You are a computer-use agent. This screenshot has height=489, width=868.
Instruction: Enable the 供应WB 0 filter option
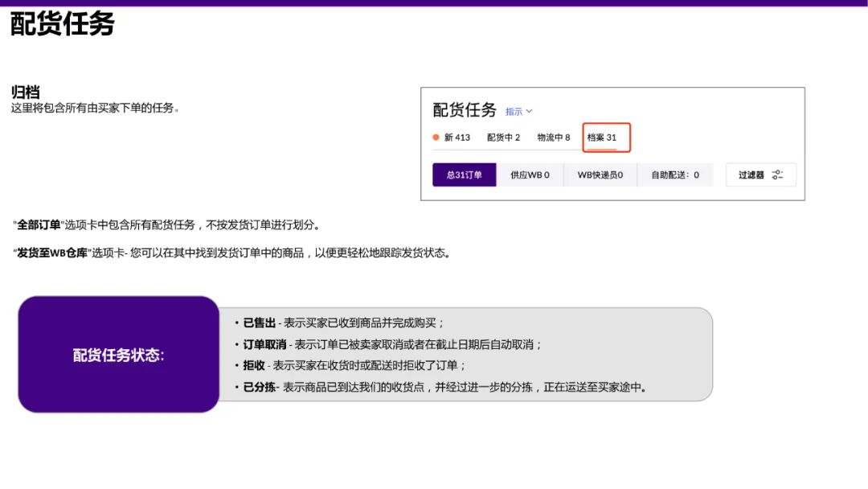pyautogui.click(x=529, y=175)
